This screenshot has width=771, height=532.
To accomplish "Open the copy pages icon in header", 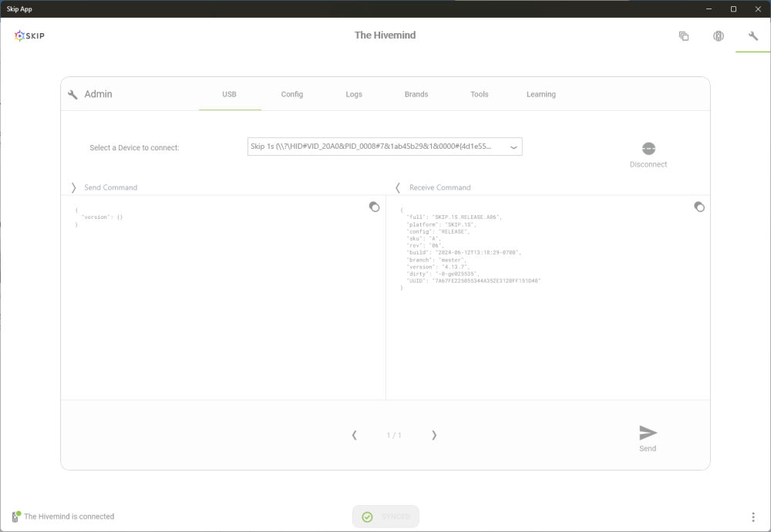I will (683, 36).
